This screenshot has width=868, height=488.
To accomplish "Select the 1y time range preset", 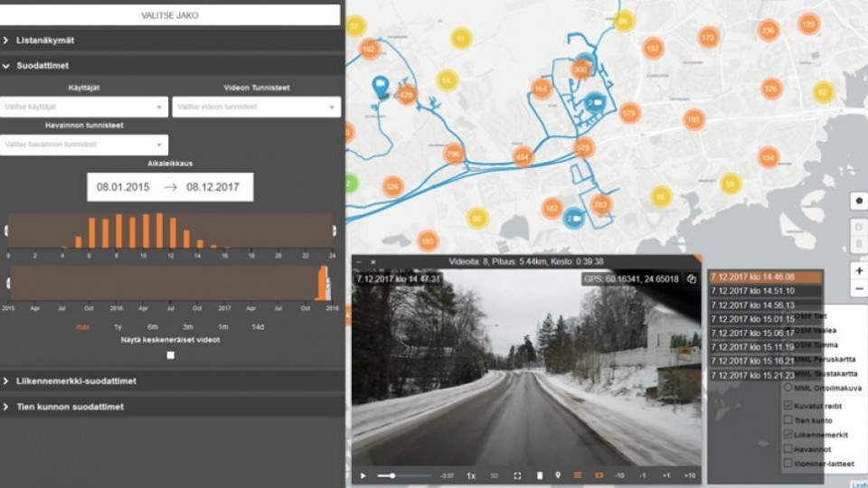I will pyautogui.click(x=118, y=327).
